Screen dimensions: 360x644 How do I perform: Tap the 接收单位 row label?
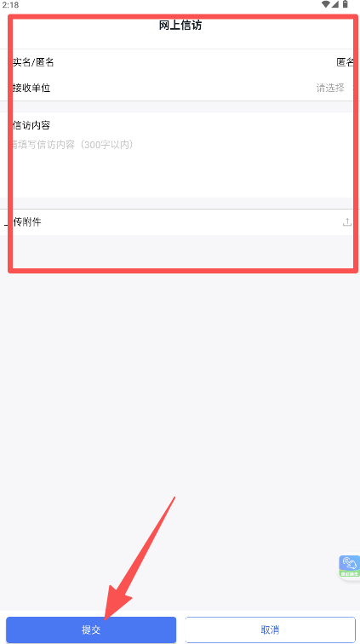tap(31, 88)
